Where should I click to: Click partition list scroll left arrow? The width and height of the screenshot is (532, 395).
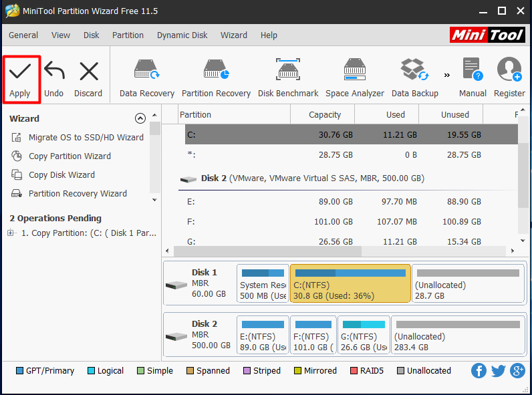pyautogui.click(x=167, y=251)
